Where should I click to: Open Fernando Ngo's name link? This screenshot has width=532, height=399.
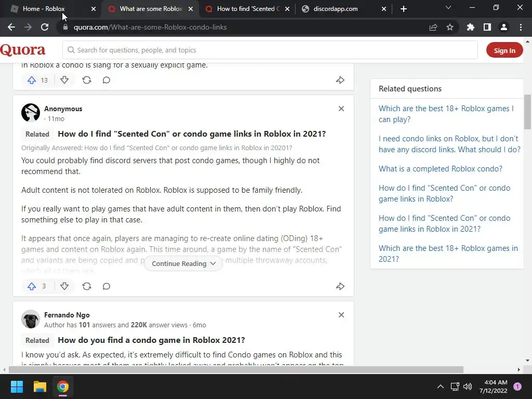pyautogui.click(x=67, y=315)
